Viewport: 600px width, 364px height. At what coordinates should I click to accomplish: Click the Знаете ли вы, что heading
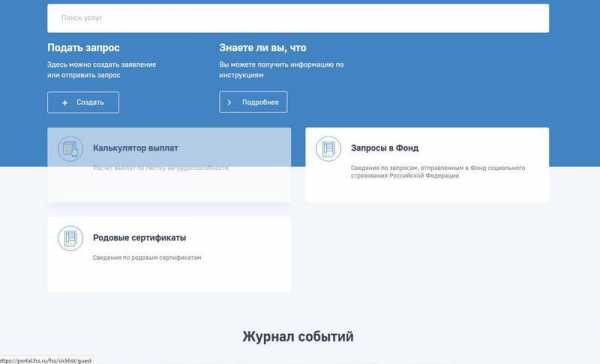[262, 47]
